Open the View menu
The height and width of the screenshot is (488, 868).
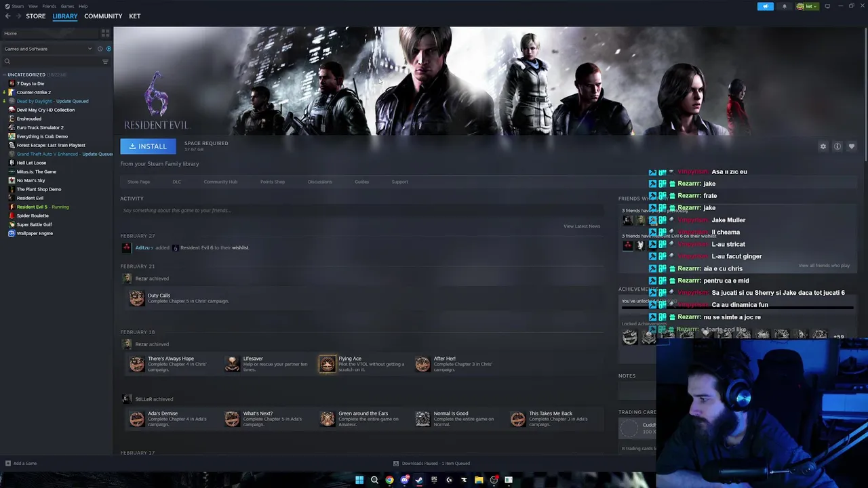[x=33, y=6]
